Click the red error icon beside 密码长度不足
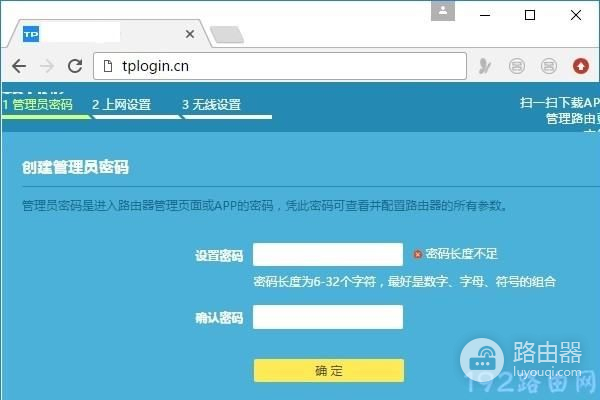This screenshot has height=400, width=600. [x=417, y=254]
